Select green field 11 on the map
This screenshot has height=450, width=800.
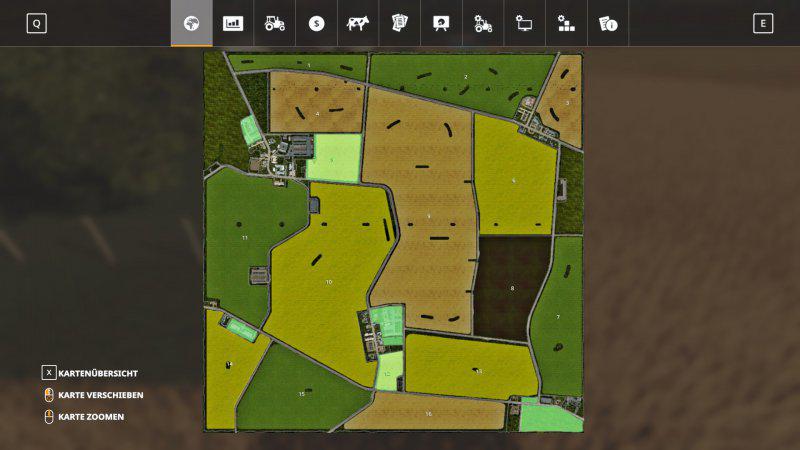click(245, 237)
